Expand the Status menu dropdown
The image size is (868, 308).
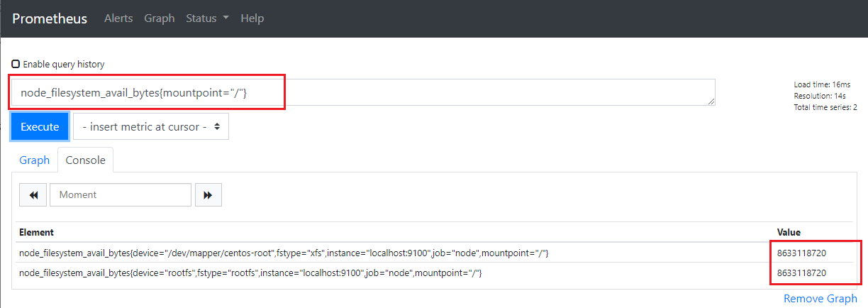(207, 18)
